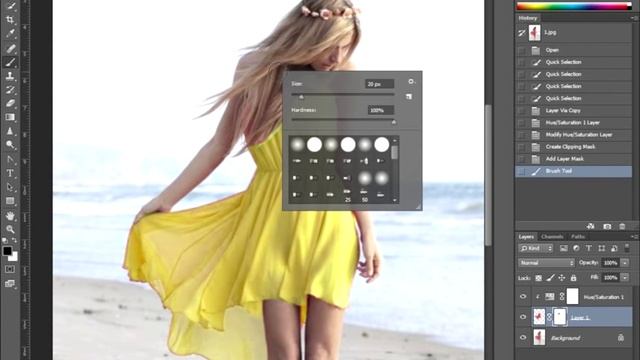Select the Eraser tool
640x360 pixels.
[10, 103]
